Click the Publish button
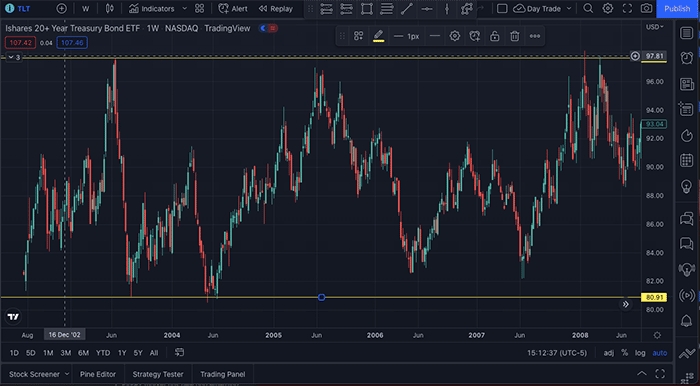 [x=677, y=8]
